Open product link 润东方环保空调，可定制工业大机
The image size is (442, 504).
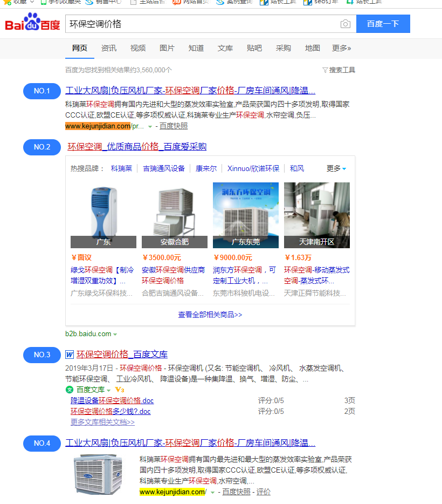(x=245, y=275)
